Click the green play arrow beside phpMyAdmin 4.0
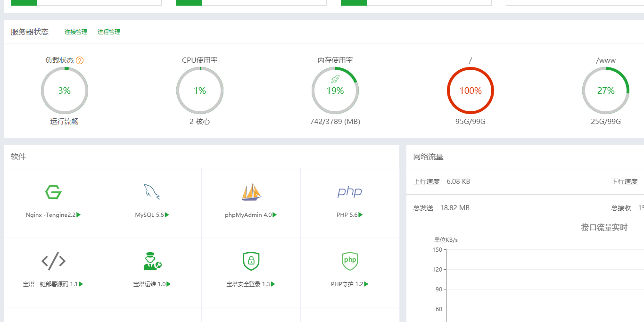 [x=275, y=215]
